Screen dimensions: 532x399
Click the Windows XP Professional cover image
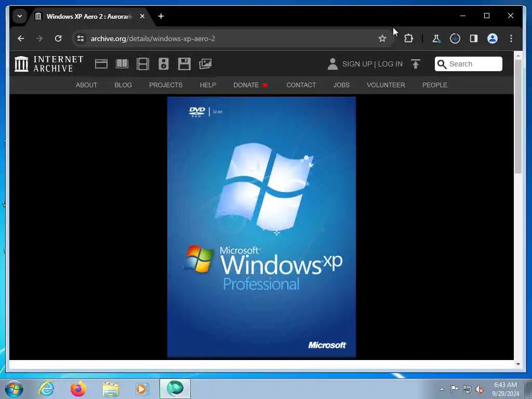262,228
